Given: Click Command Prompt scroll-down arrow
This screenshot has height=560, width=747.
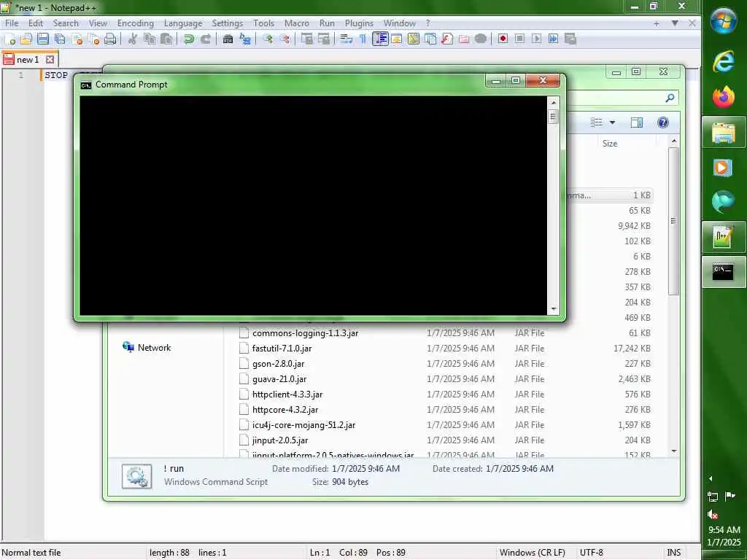Looking at the screenshot, I should coord(553,309).
